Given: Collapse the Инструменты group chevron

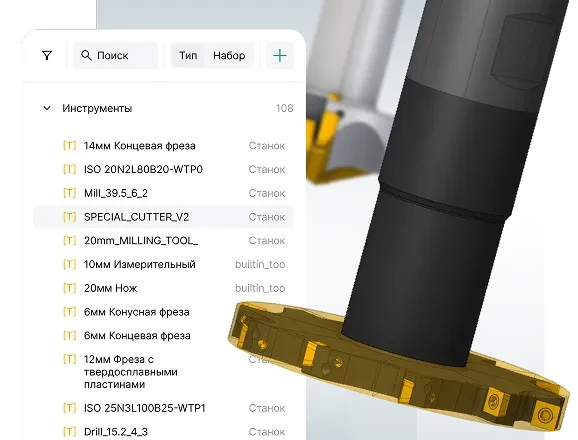Looking at the screenshot, I should [47, 108].
